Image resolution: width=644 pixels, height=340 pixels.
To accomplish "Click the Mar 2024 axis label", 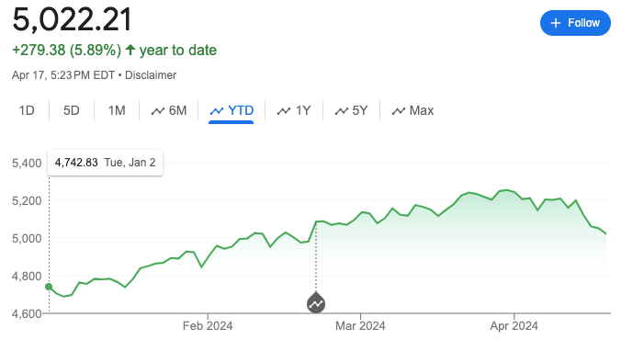I will 360,326.
